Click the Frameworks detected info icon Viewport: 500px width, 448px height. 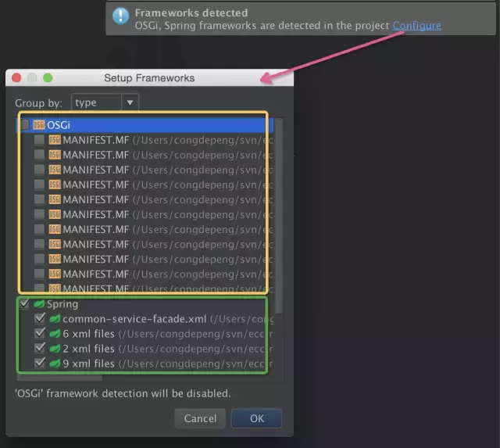[121, 16]
